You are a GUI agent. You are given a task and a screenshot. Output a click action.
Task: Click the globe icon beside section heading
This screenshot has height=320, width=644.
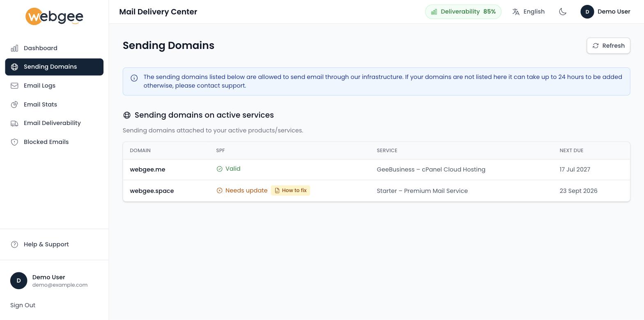[x=127, y=115]
